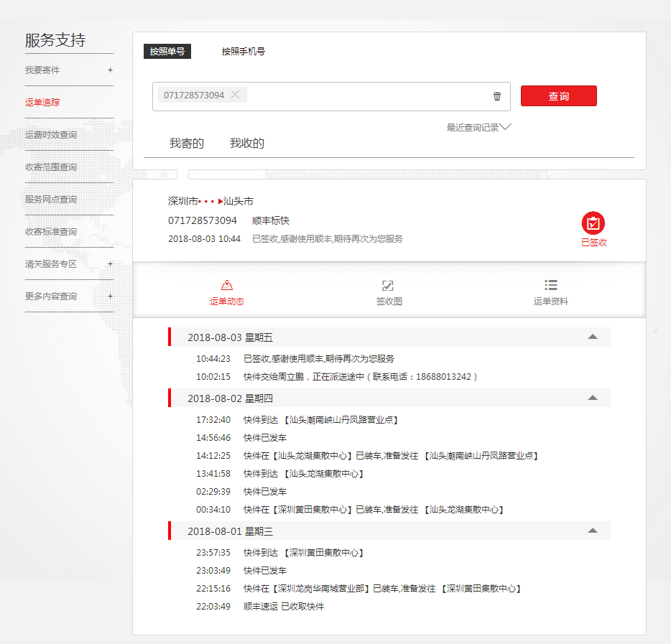The image size is (671, 644).
Task: Click the 14:56:46 快件已发车 entry
Action: tap(241, 438)
